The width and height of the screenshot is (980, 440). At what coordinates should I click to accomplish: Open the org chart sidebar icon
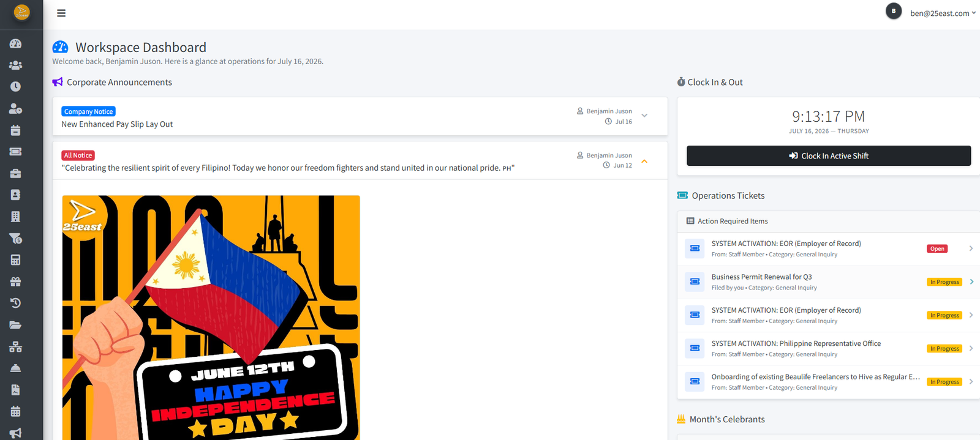[16, 346]
